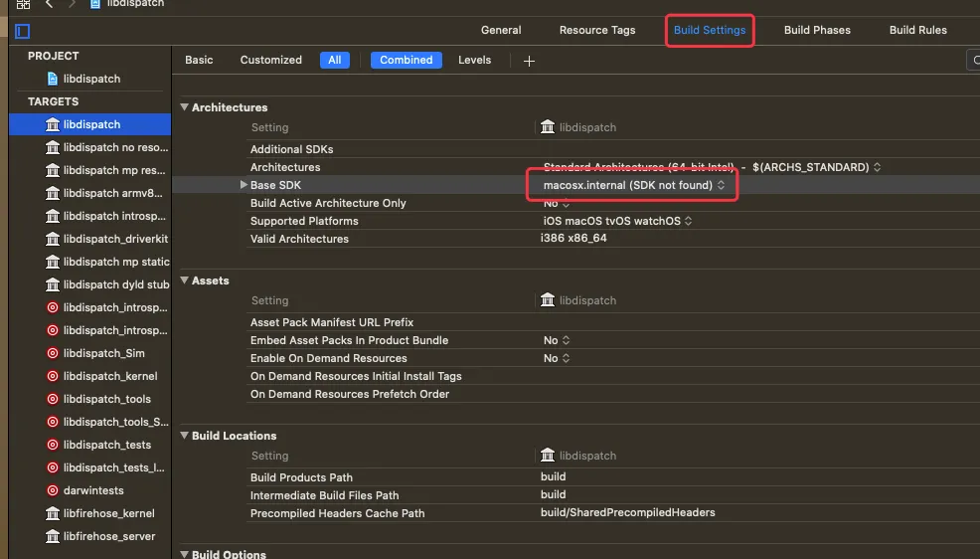The image size is (980, 559).
Task: Switch to Levels view
Action: pyautogui.click(x=474, y=60)
